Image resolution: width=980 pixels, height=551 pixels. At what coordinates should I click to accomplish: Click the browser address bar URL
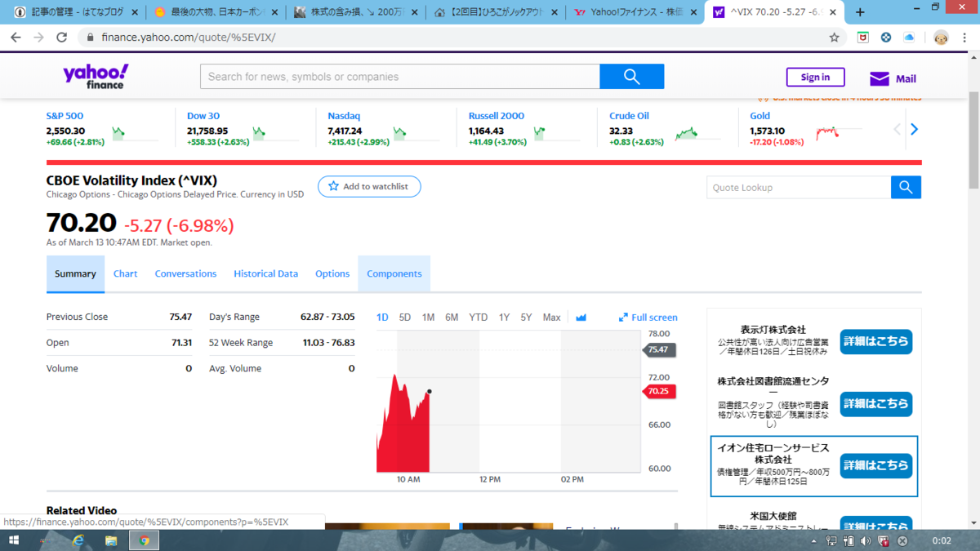coord(189,38)
